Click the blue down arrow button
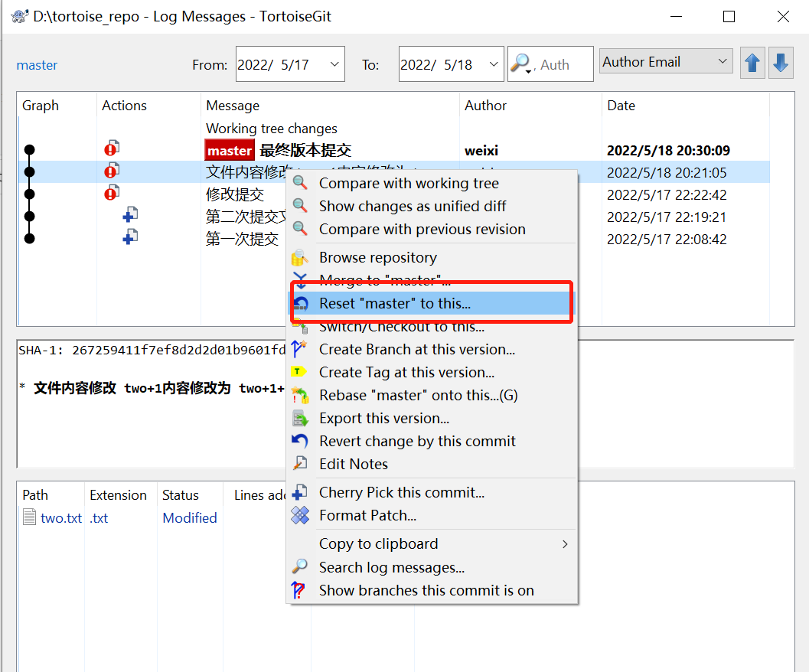Screen dimensions: 809x672 (x=781, y=63)
